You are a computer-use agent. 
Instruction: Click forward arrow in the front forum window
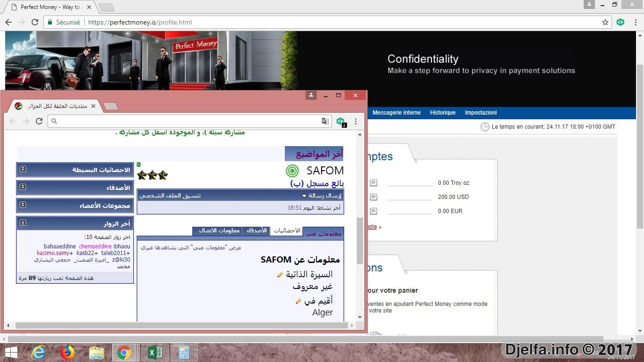[26, 121]
